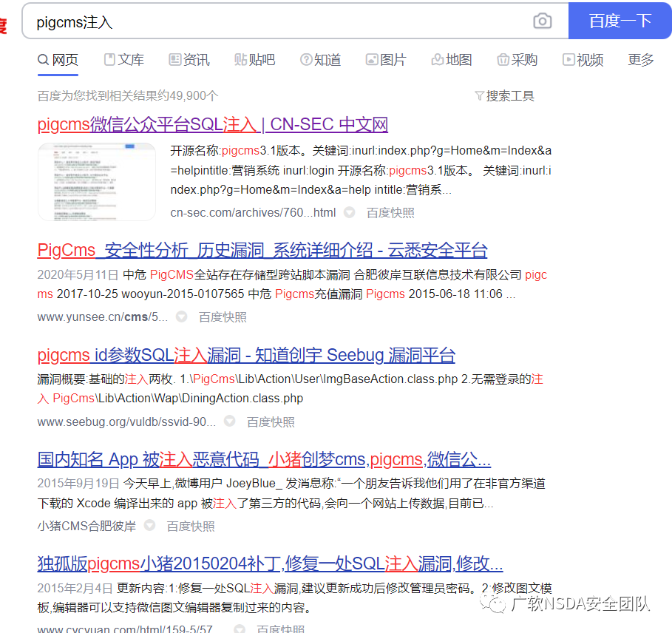This screenshot has width=672, height=633.
Task: Click the 采购 shopping icon
Action: point(503,60)
